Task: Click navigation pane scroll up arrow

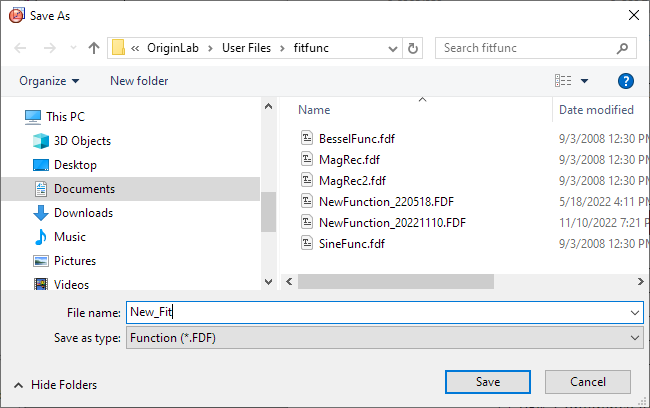Action: pyautogui.click(x=269, y=107)
